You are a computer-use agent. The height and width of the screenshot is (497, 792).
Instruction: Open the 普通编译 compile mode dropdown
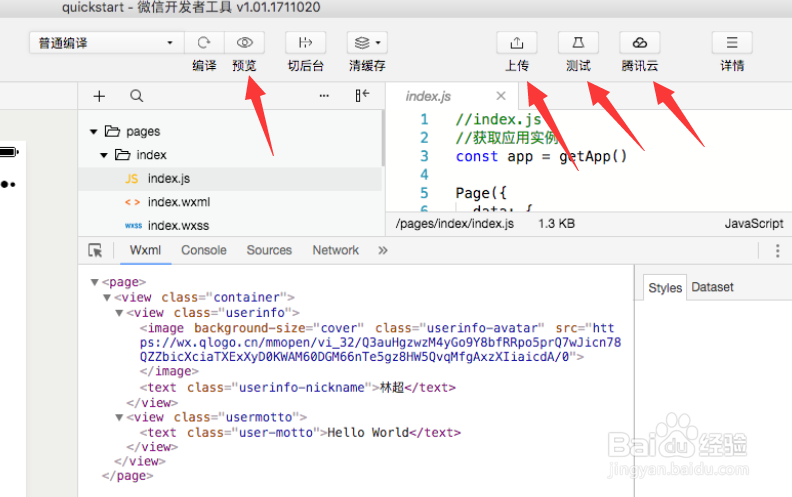click(106, 43)
